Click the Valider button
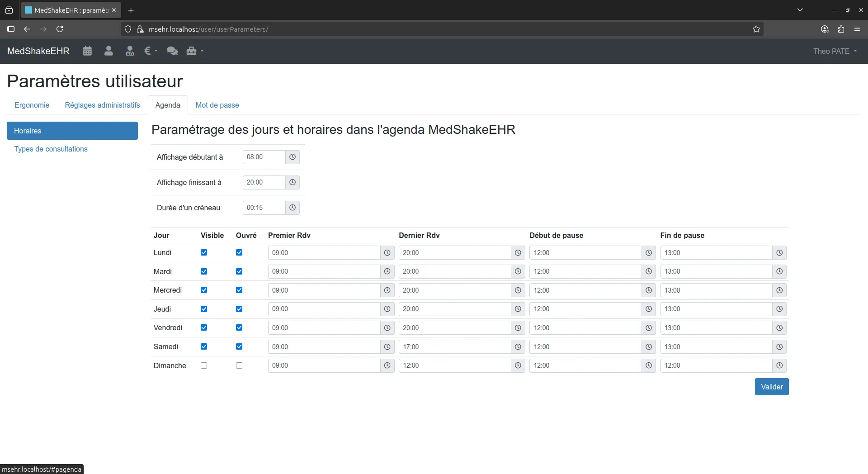Viewport: 868px width, 474px height. [x=771, y=387]
